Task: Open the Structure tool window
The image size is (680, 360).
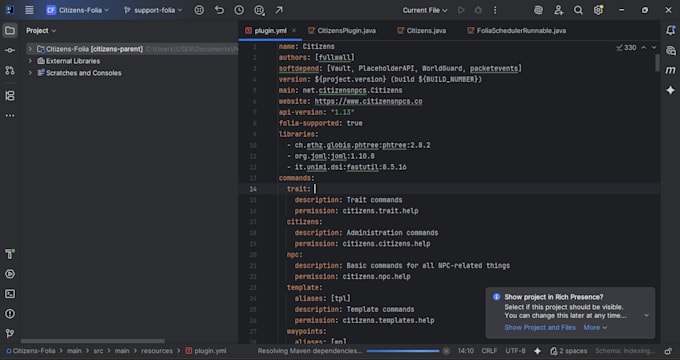Action: coord(10,96)
